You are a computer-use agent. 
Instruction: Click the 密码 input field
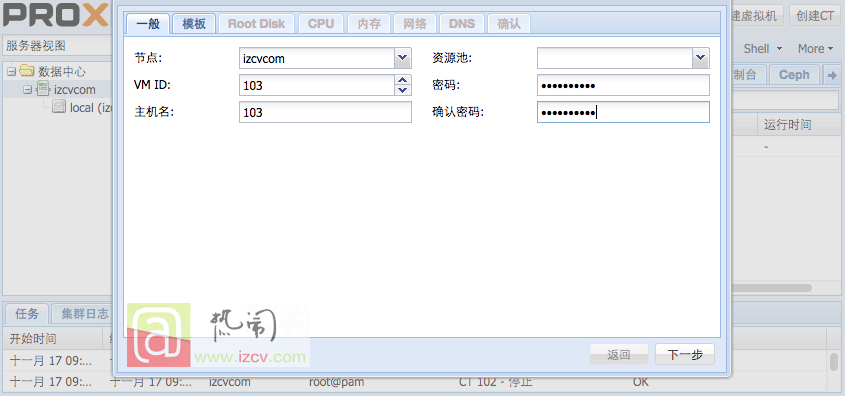point(623,85)
